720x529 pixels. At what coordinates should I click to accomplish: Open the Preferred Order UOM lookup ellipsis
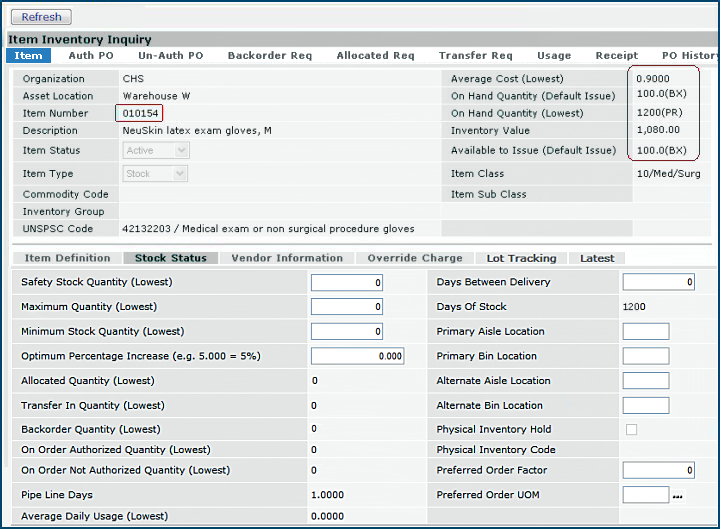(677, 495)
